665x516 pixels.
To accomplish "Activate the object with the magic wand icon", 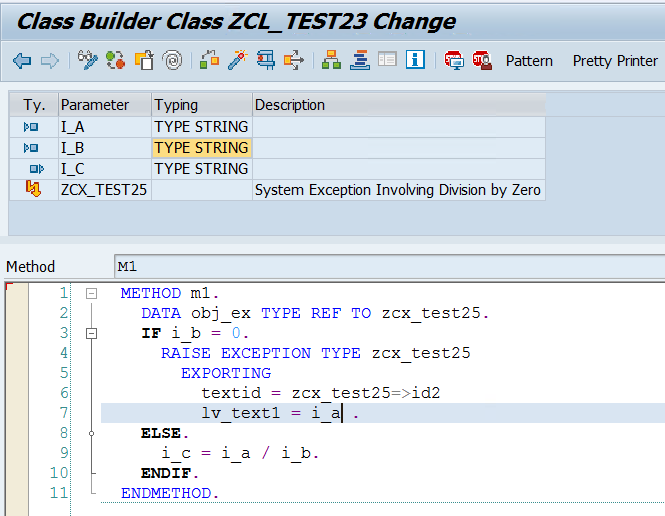I will (238, 60).
